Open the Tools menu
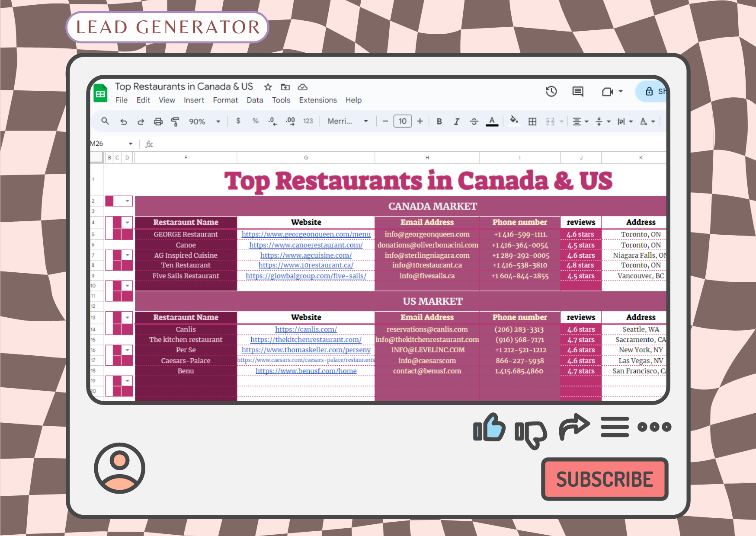This screenshot has height=536, width=756. coord(281,100)
